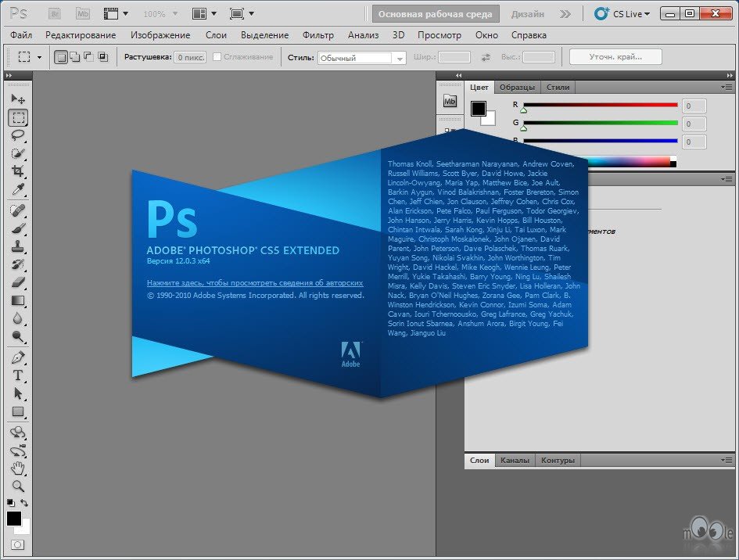Select the Horizontal Type tool

click(x=18, y=375)
